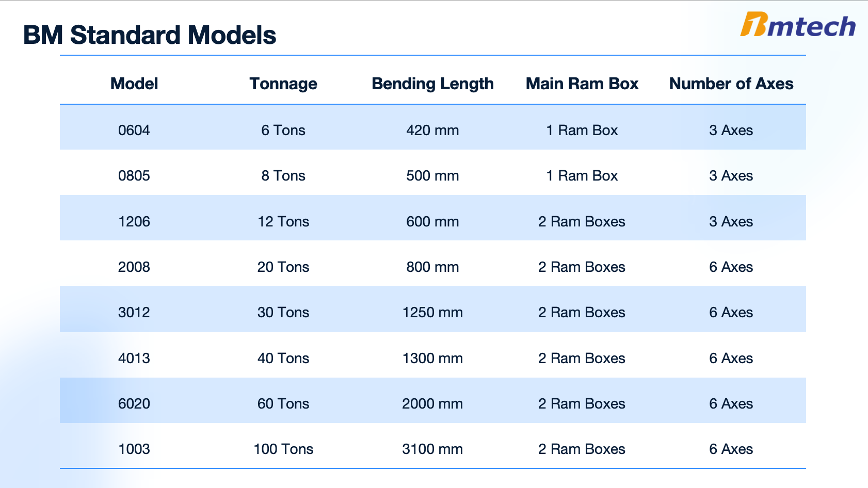
Task: Click the Tonnage column header
Action: (283, 84)
